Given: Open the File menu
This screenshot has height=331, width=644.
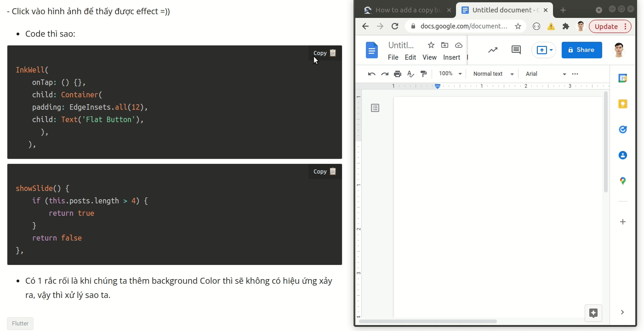Looking at the screenshot, I should (x=393, y=57).
